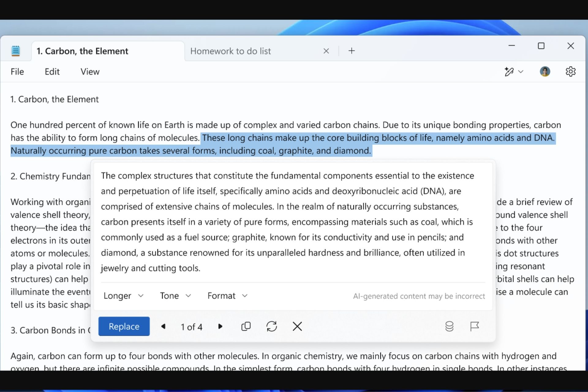Click the Replace button

click(124, 326)
